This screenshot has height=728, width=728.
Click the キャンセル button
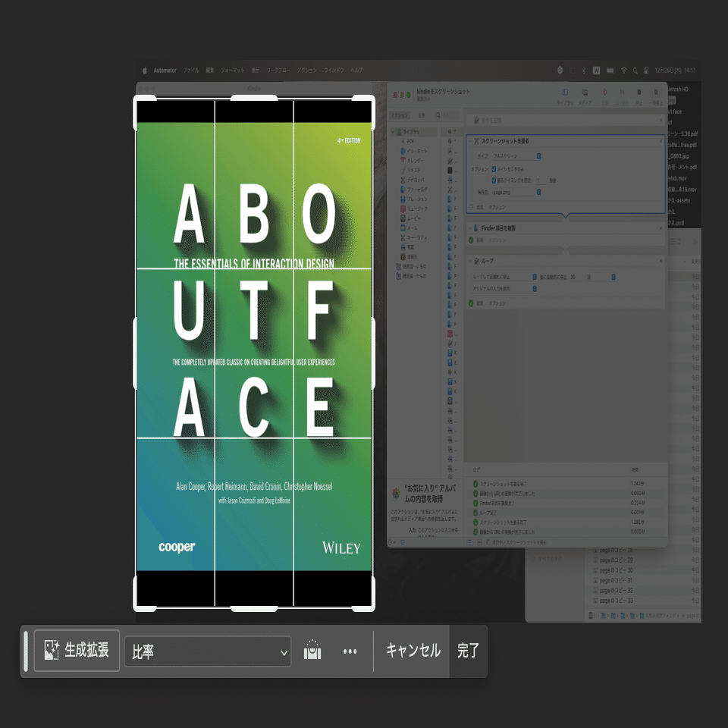point(413,651)
